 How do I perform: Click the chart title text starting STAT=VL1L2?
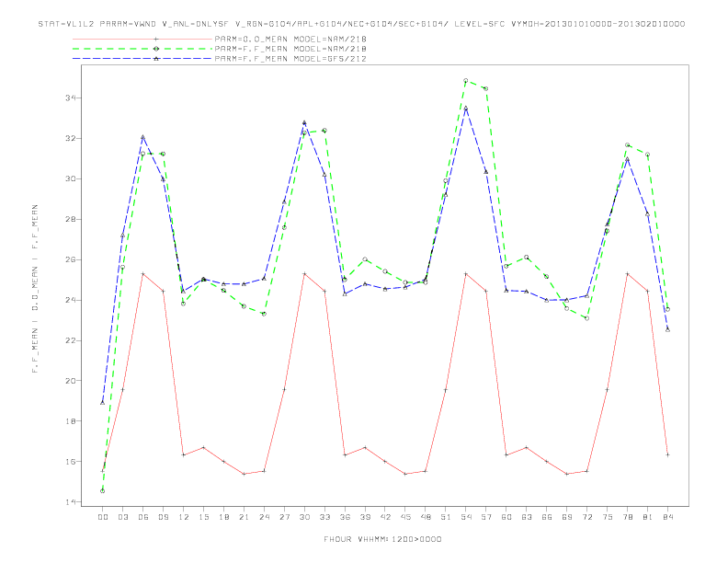tap(361, 24)
